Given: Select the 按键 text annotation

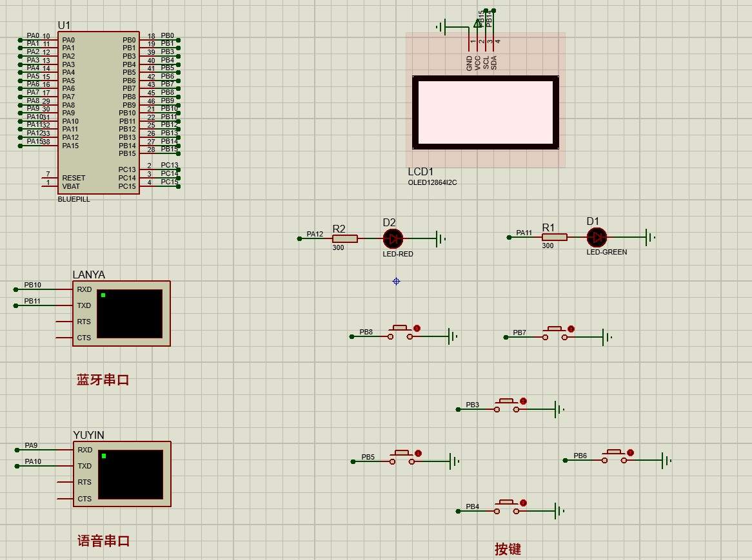Looking at the screenshot, I should click(508, 549).
